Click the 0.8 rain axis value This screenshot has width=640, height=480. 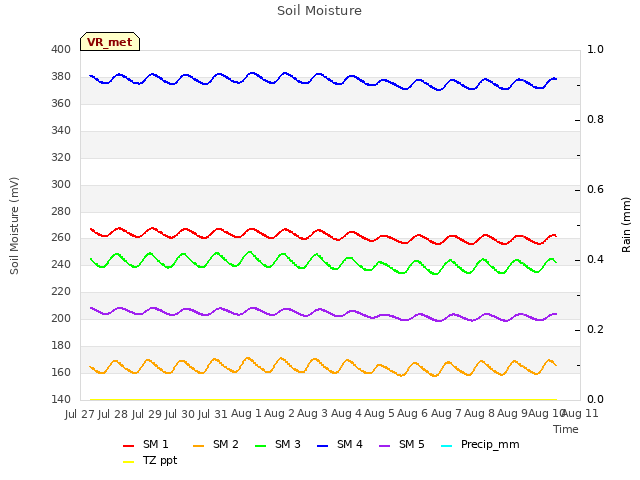coord(595,120)
